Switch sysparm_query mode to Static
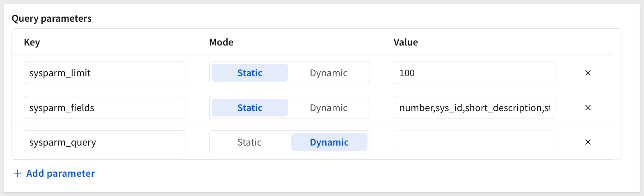Image resolution: width=644 pixels, height=196 pixels. pyautogui.click(x=249, y=142)
